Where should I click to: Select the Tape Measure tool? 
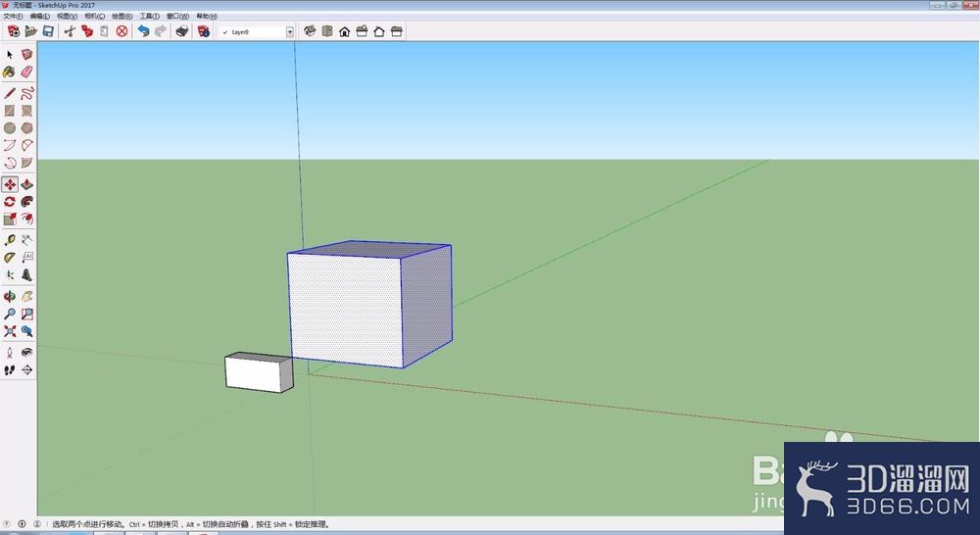click(x=10, y=240)
